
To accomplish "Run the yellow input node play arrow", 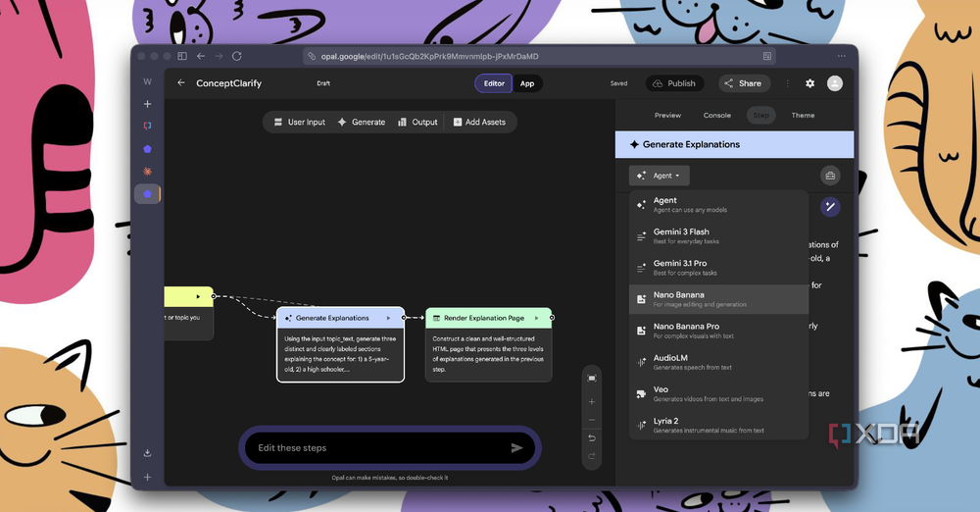I will pyautogui.click(x=198, y=296).
